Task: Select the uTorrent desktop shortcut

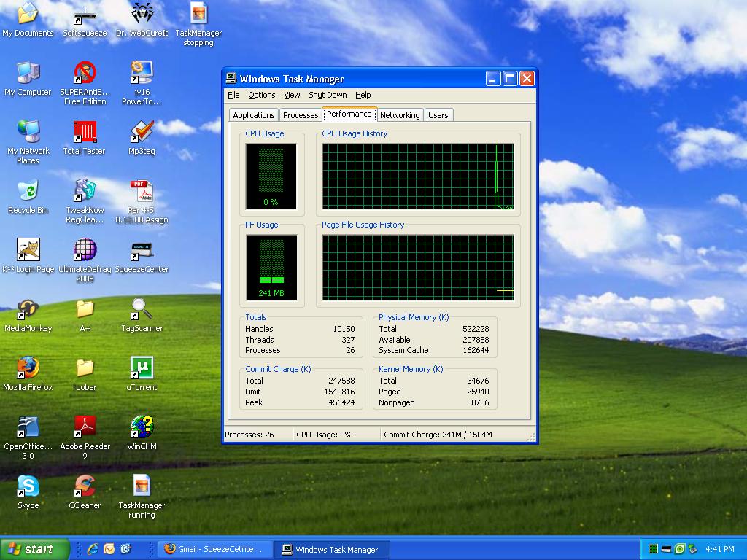Action: point(142,368)
